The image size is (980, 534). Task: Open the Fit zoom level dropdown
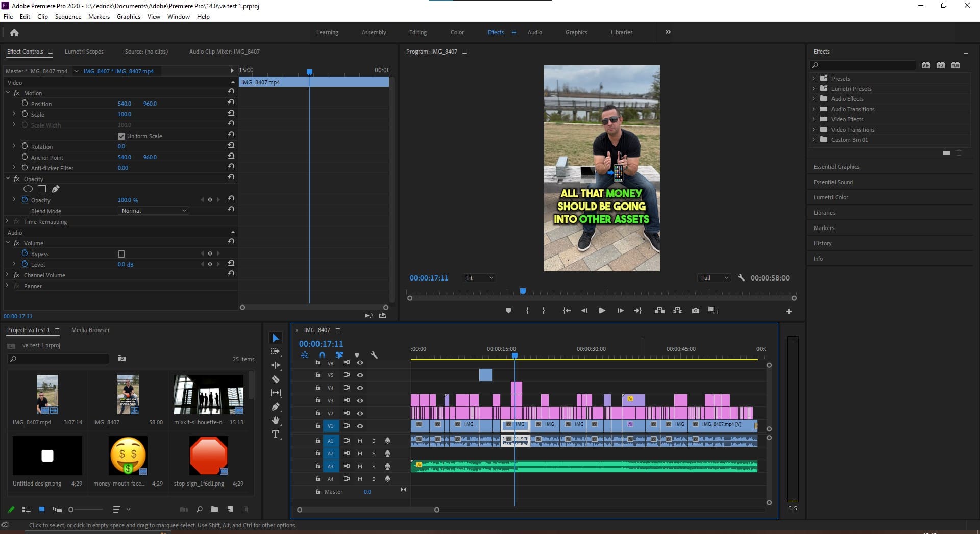point(479,278)
